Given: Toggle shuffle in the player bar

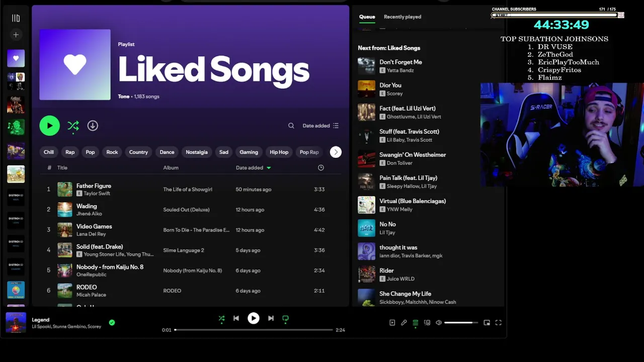Looking at the screenshot, I should 221,318.
